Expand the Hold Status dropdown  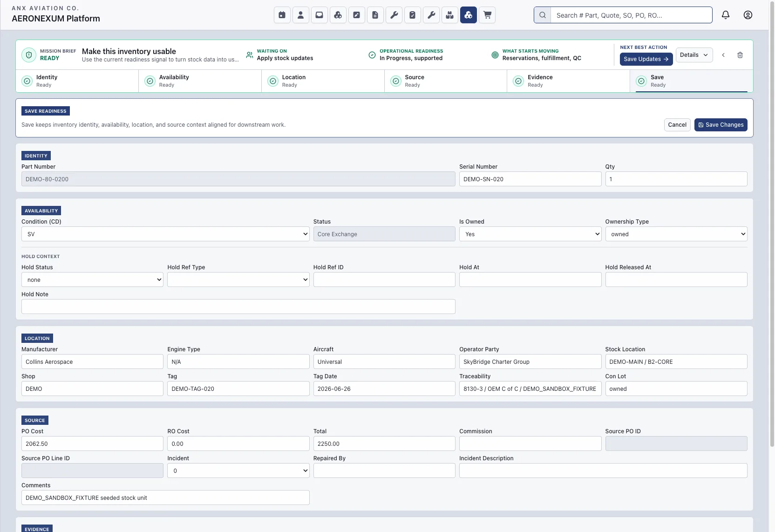click(92, 280)
